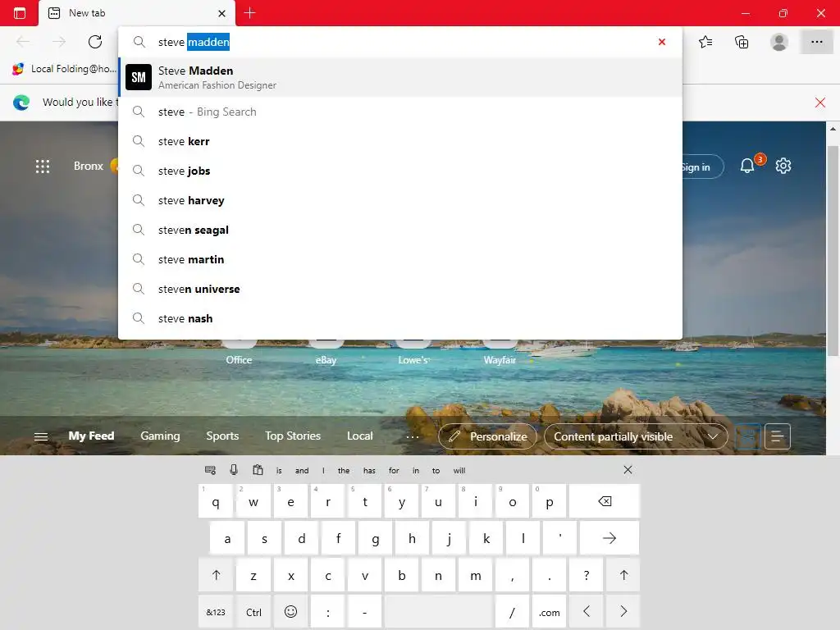The height and width of the screenshot is (630, 840).
Task: Open page settings gear icon
Action: point(783,166)
